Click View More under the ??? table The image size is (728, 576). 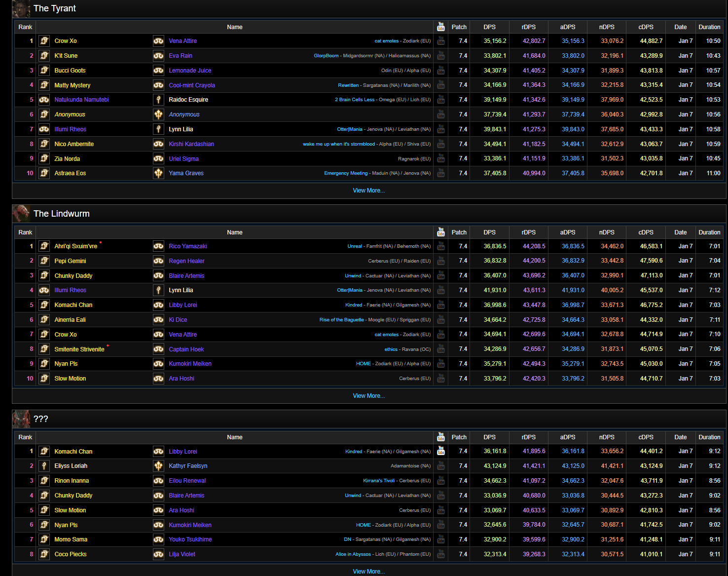(369, 572)
